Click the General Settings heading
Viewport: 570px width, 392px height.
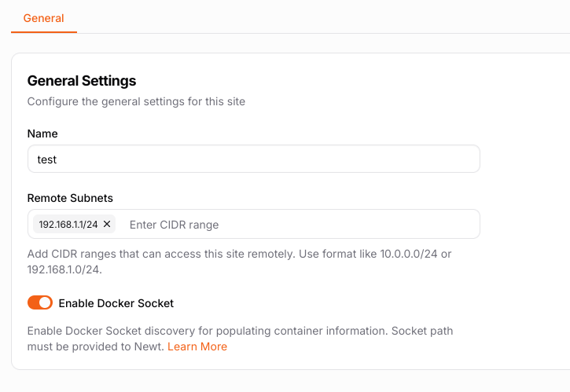(82, 80)
